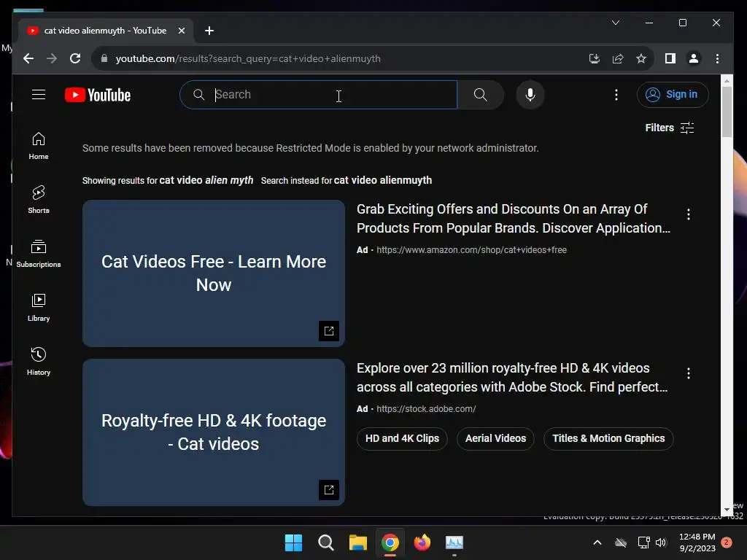This screenshot has height=560, width=747.
Task: Switch to the cat video alienmuyth YouTube tab
Action: [105, 31]
